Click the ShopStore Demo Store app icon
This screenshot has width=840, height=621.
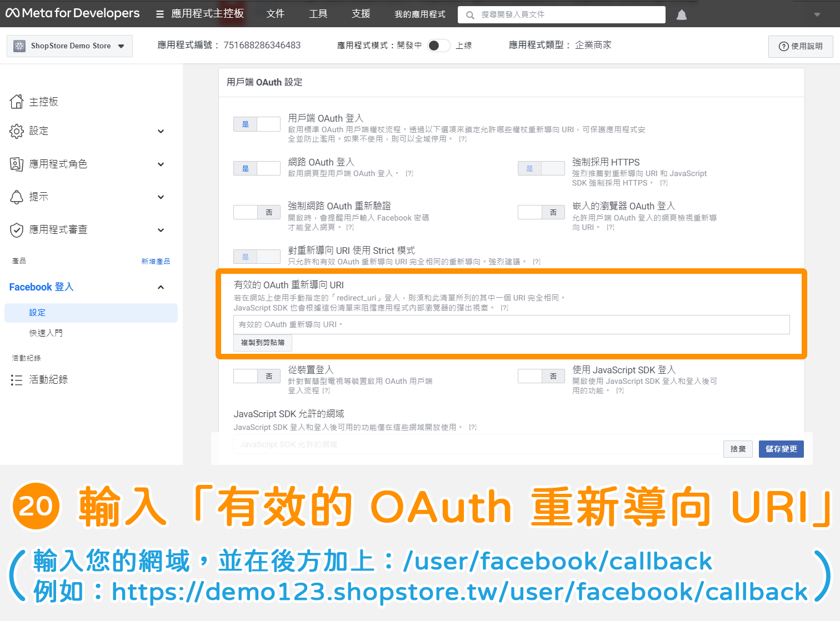tap(19, 46)
